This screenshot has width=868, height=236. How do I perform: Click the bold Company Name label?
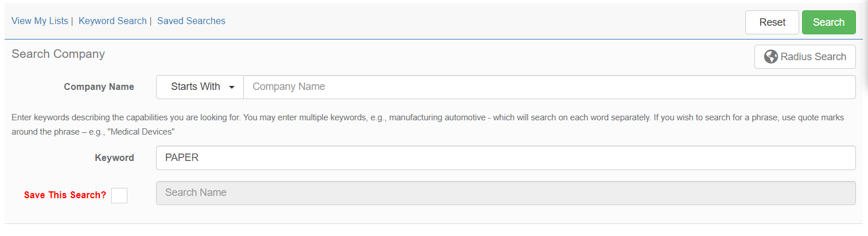point(99,87)
